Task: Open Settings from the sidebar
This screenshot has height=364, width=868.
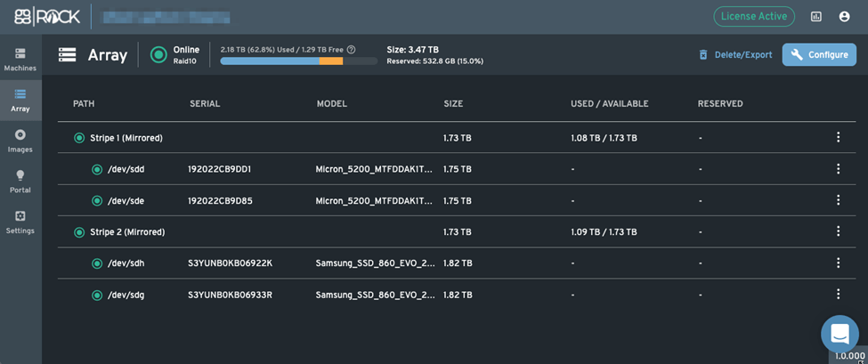Action: pyautogui.click(x=20, y=222)
